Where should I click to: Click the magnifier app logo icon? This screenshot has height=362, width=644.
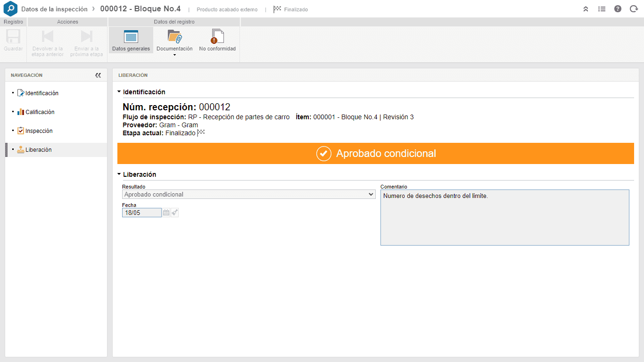(x=10, y=9)
